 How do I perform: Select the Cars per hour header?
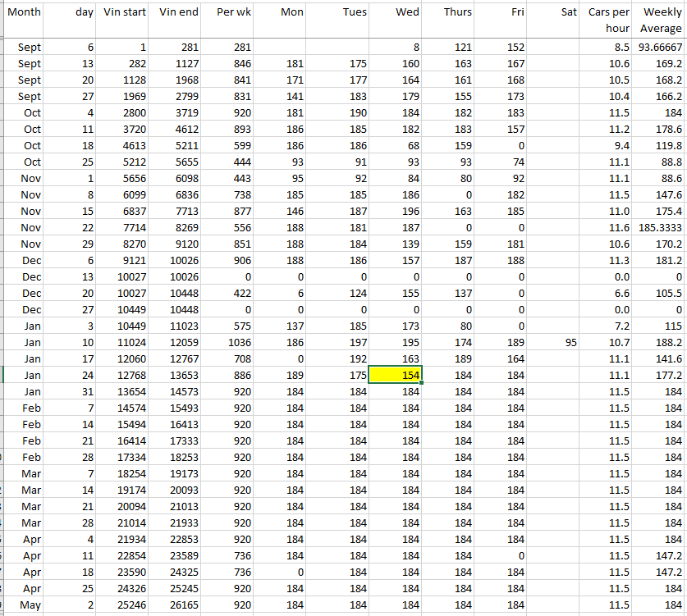click(608, 21)
